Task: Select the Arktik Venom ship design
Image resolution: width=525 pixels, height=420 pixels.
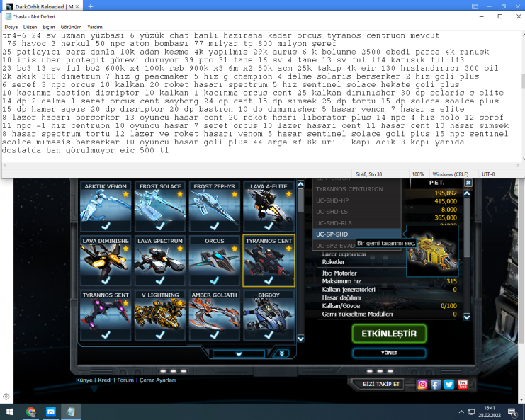Action: pos(106,206)
